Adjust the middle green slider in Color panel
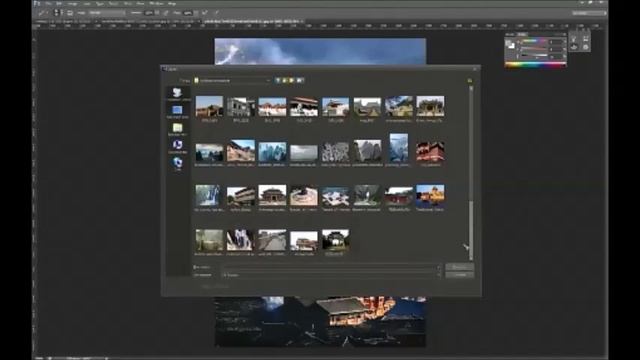 click(534, 49)
